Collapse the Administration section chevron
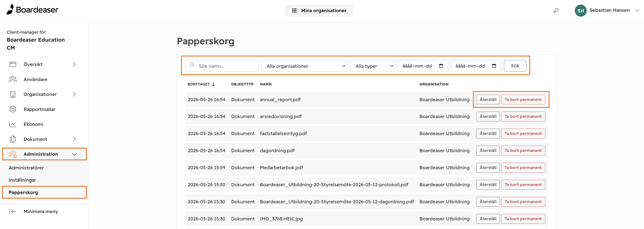Viewport: 644px width, 229px height. tap(74, 154)
